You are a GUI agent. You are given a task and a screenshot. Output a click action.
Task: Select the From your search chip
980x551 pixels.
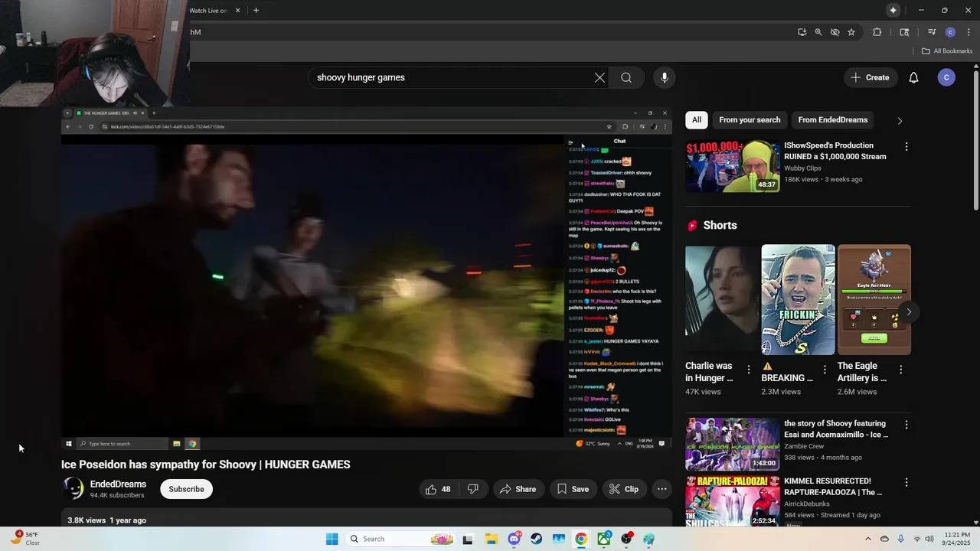(x=750, y=120)
